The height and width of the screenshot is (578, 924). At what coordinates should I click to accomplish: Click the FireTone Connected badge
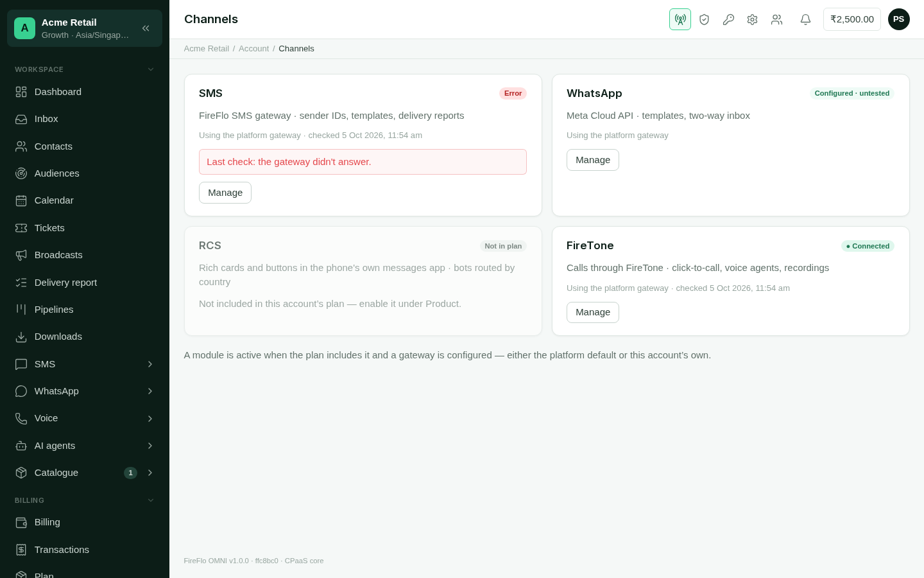(x=868, y=246)
